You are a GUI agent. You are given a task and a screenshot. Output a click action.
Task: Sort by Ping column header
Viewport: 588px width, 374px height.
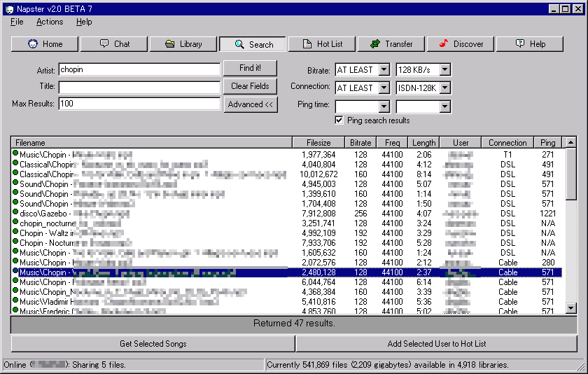tap(548, 143)
